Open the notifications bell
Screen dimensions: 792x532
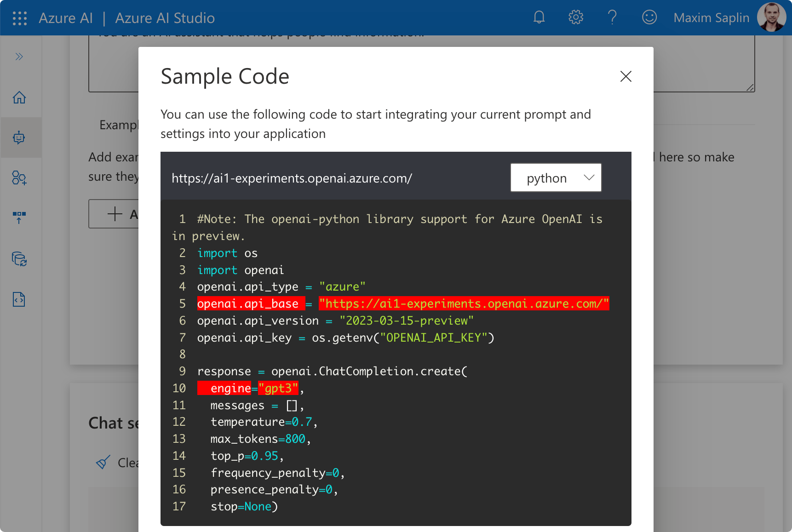[x=539, y=17]
